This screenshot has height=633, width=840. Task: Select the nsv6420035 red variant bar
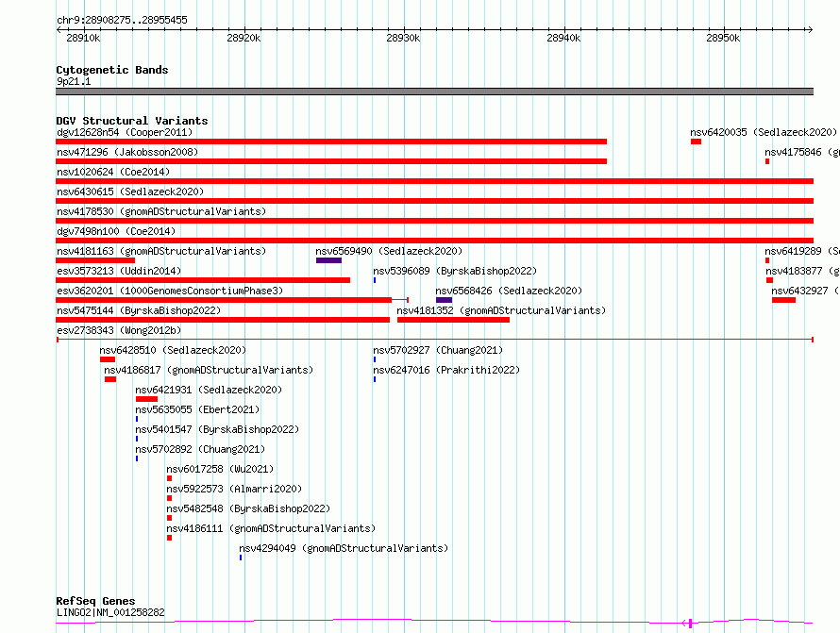point(696,142)
